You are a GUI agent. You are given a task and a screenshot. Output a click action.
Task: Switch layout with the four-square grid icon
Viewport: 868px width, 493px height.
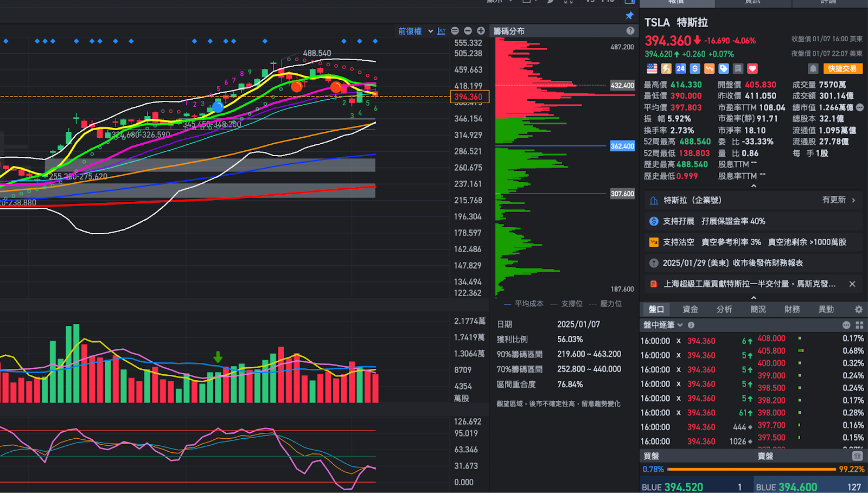[859, 325]
